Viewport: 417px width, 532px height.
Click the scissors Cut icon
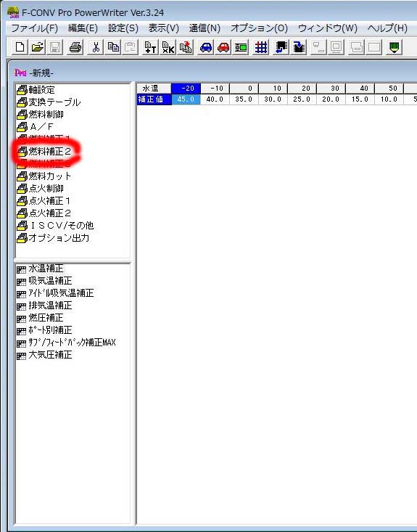(x=96, y=47)
